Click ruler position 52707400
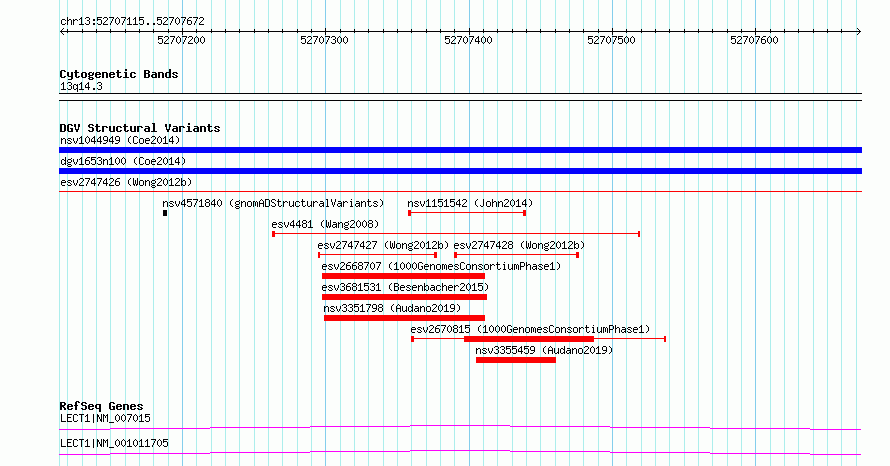This screenshot has height=466, width=890. point(468,40)
